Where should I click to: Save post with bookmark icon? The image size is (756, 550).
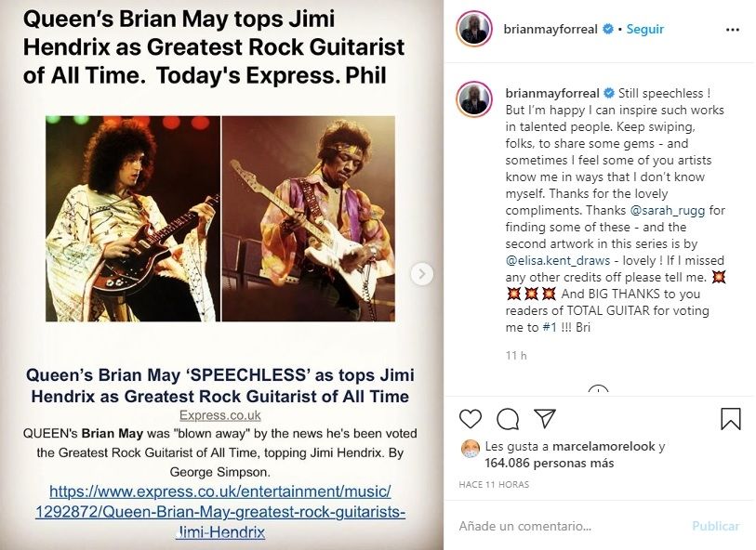pyautogui.click(x=731, y=419)
